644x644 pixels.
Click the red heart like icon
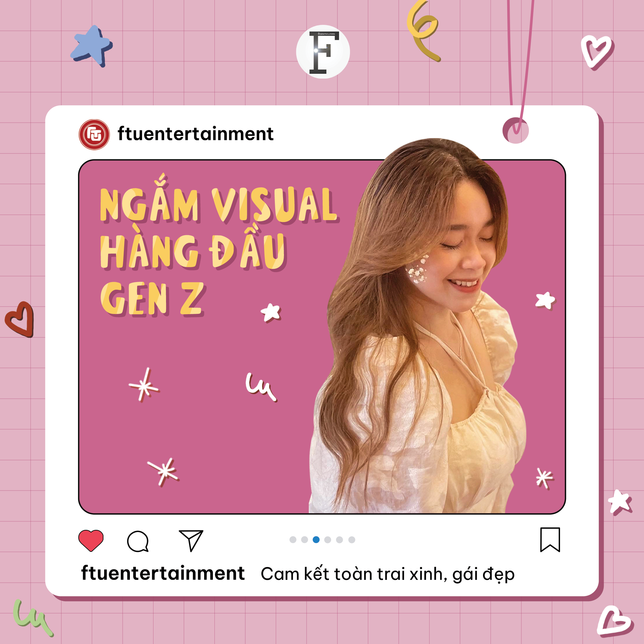91,540
